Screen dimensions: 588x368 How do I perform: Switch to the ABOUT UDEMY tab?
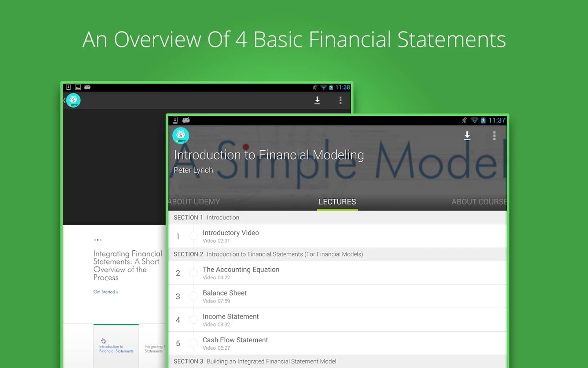[194, 202]
